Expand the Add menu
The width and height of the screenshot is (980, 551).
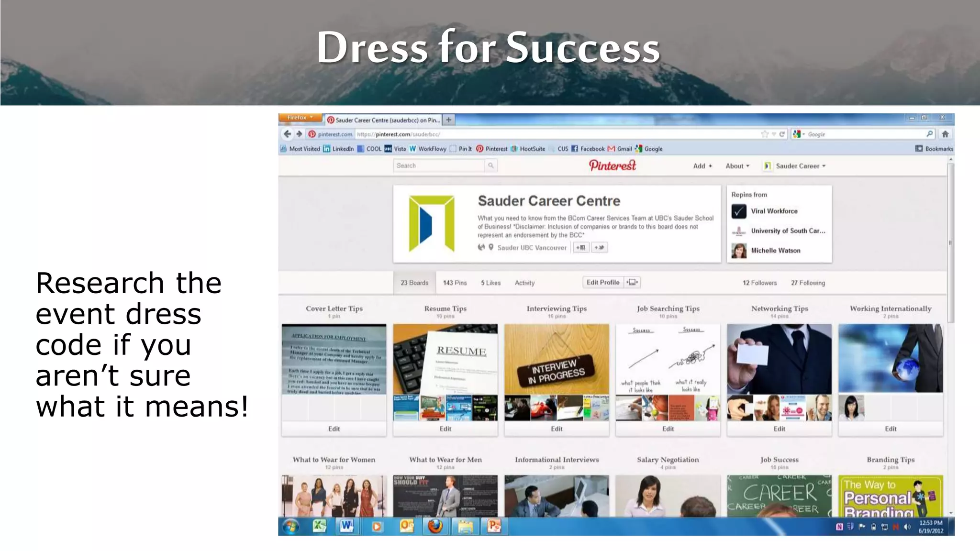[702, 166]
